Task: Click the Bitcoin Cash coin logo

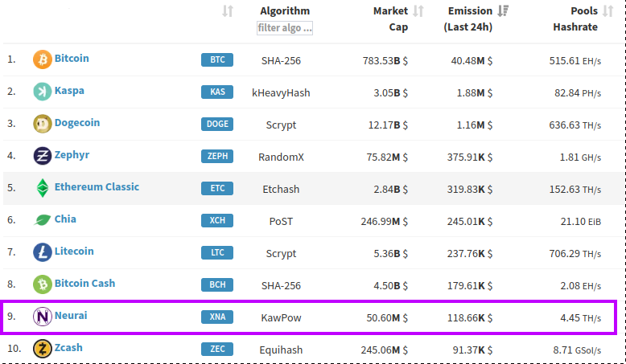Action: [43, 284]
